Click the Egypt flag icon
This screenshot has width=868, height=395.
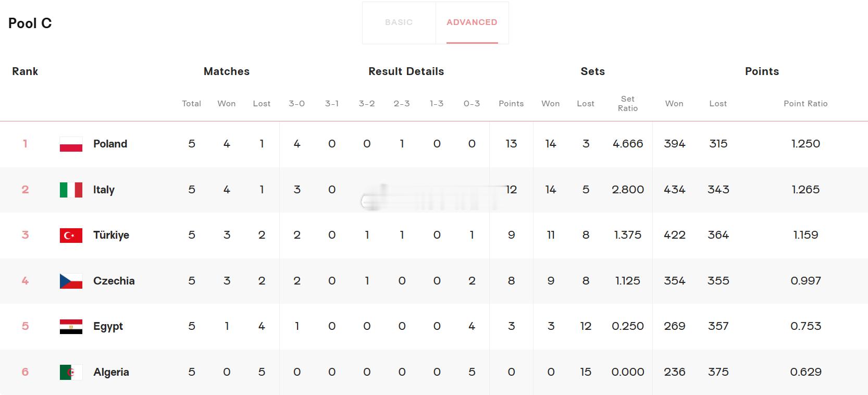71,327
